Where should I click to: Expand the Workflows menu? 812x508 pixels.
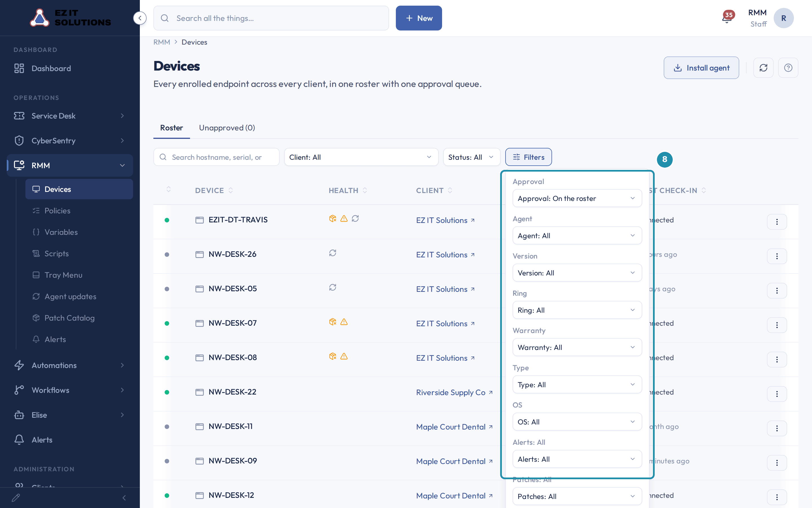pos(70,390)
